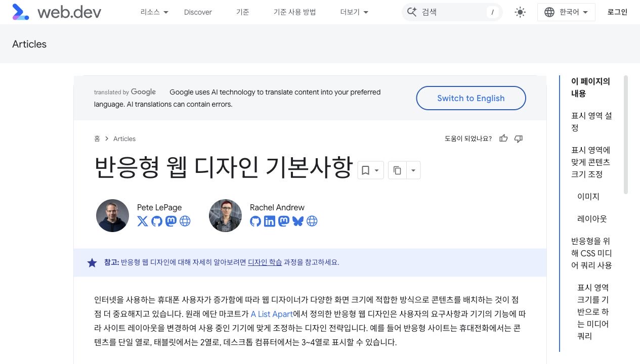Expand the 리소스 menu

154,12
